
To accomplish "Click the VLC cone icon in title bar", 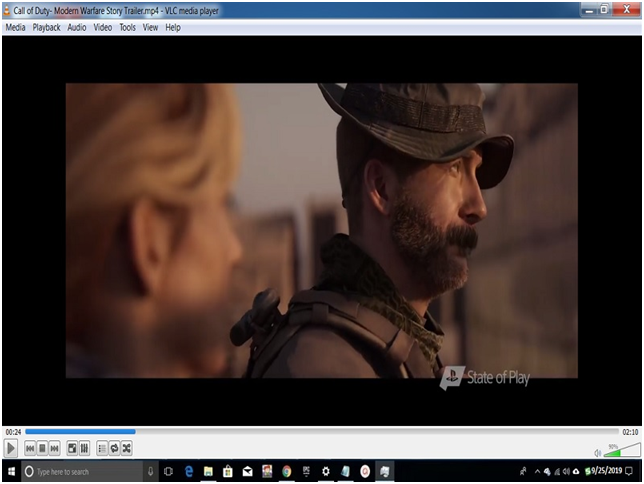I will tap(7, 11).
